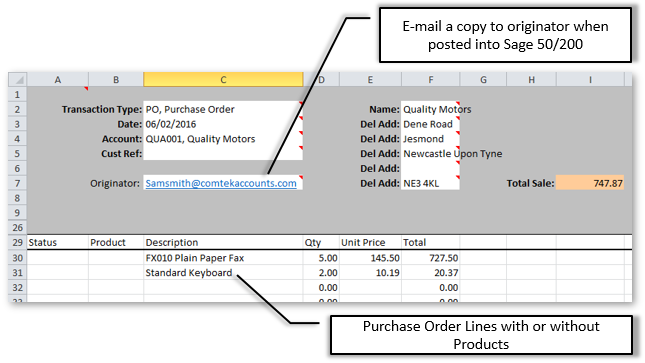The width and height of the screenshot is (645, 363).
Task: Click the Name cell 'Quality Motors'
Action: (x=430, y=109)
